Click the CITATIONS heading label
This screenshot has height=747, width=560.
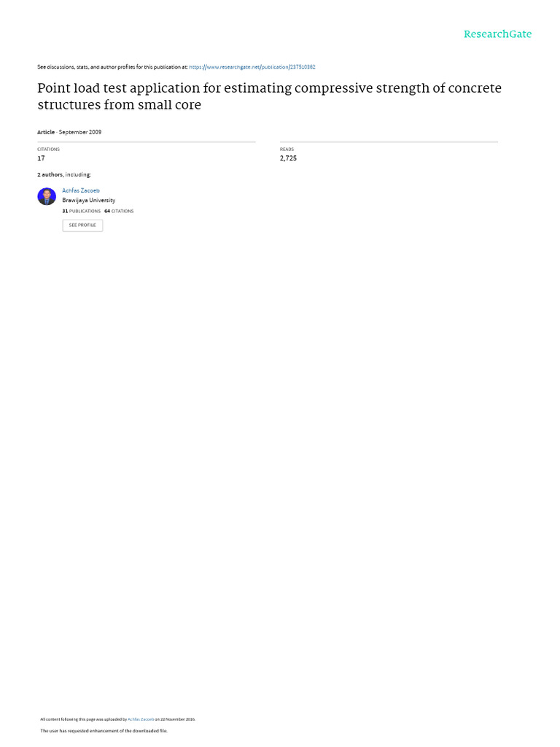point(49,149)
